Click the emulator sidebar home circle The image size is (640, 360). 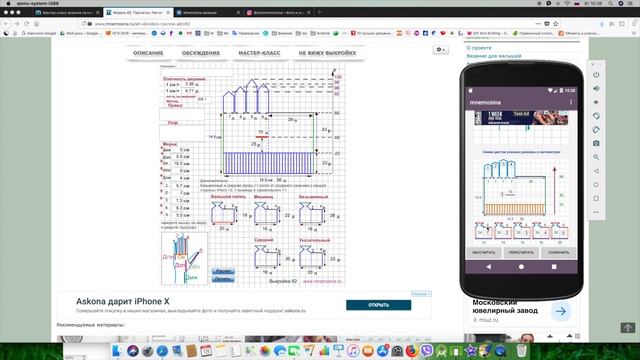596,184
